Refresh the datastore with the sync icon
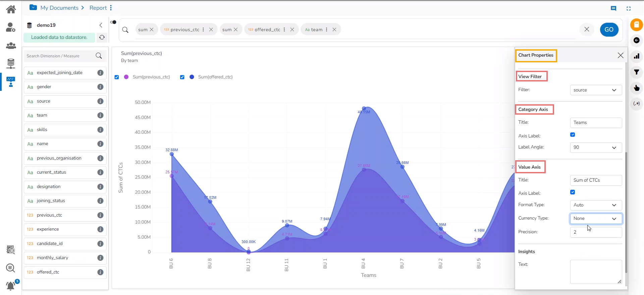 pos(102,37)
